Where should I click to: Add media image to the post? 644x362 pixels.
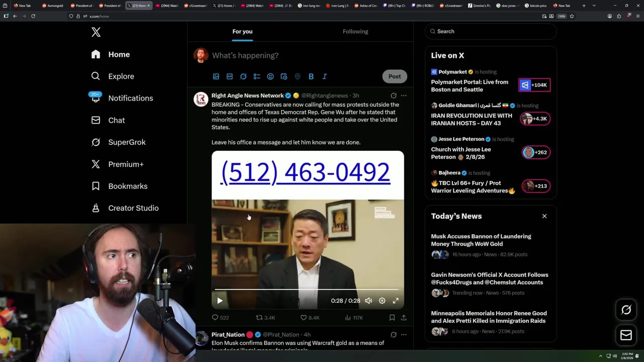click(x=216, y=76)
